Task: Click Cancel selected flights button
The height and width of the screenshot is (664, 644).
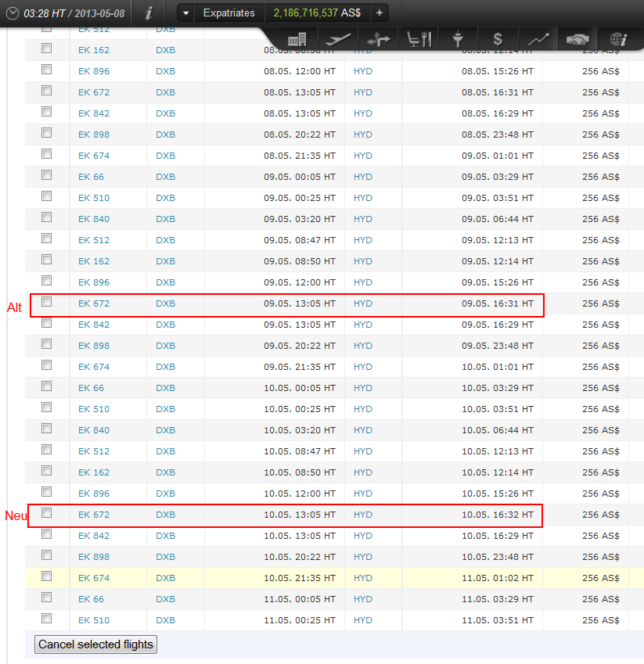Action: tap(95, 644)
